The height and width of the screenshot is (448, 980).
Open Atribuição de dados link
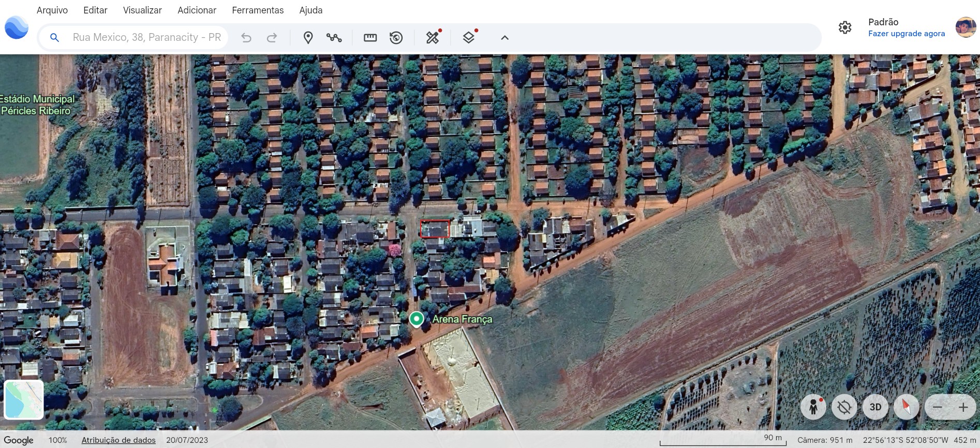pyautogui.click(x=118, y=440)
